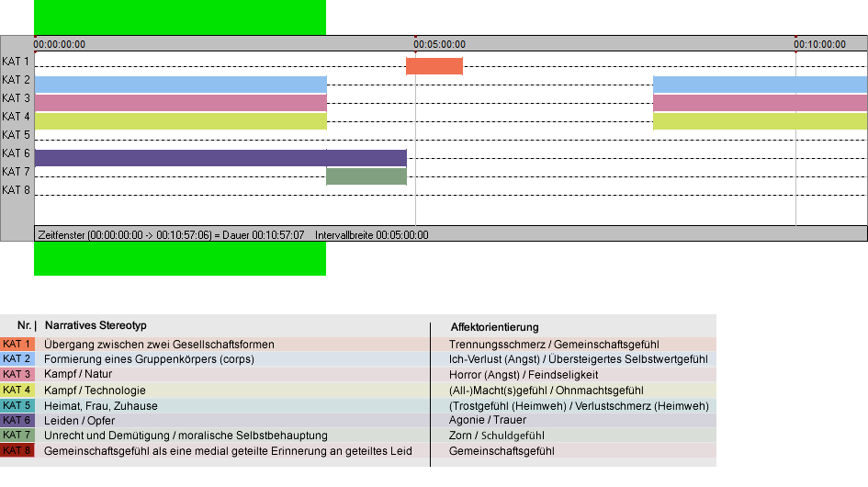Click the yellow KAT 4 legend swatch

[x=17, y=390]
